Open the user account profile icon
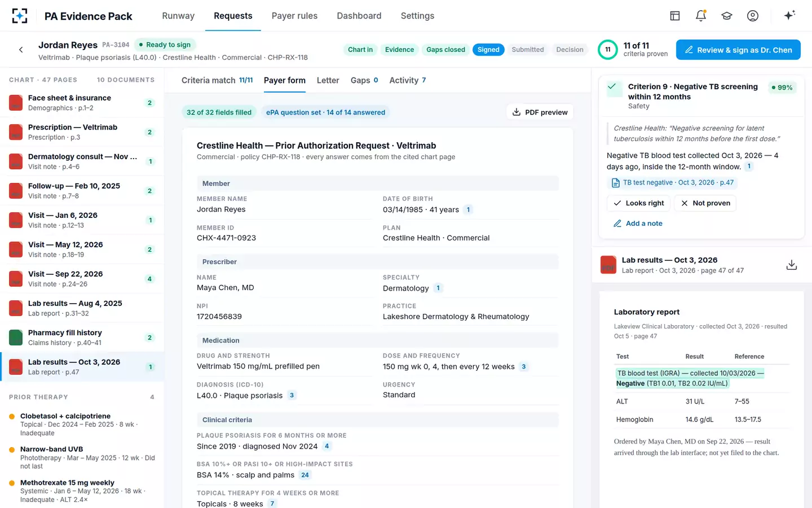The width and height of the screenshot is (812, 508). click(x=753, y=16)
